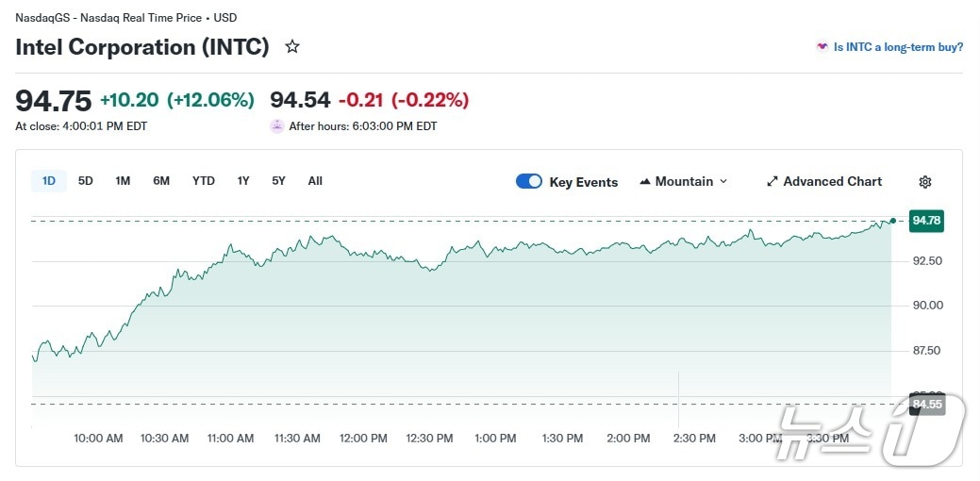Select the 1D time range tab
This screenshot has width=980, height=481.
point(49,181)
